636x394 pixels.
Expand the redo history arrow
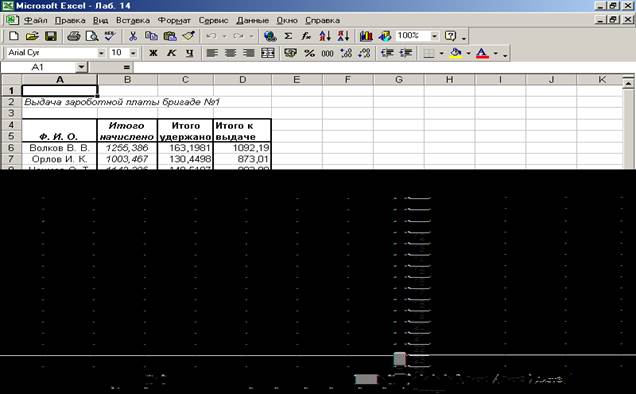tap(251, 36)
